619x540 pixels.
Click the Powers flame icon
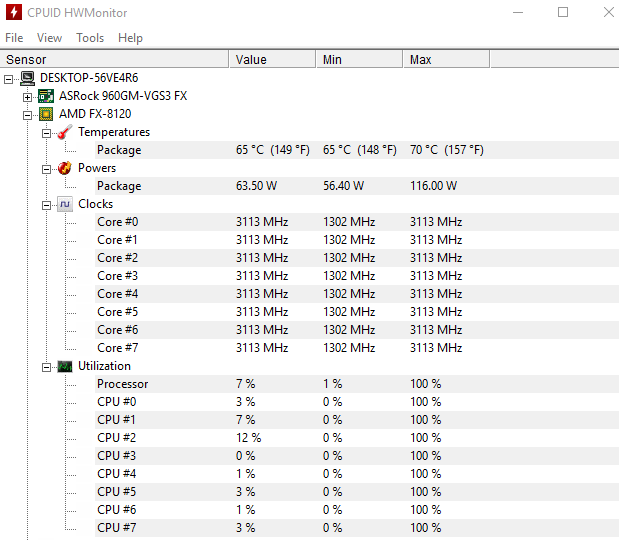65,168
